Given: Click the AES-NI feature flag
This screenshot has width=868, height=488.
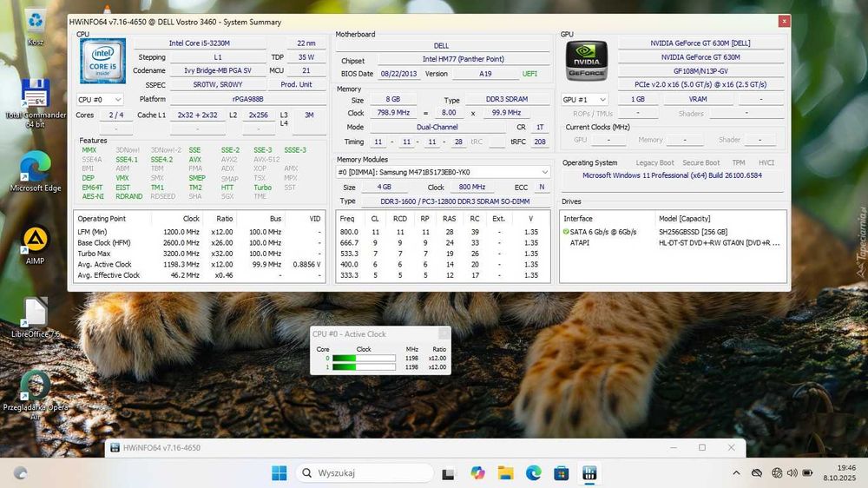Looking at the screenshot, I should [x=93, y=196].
